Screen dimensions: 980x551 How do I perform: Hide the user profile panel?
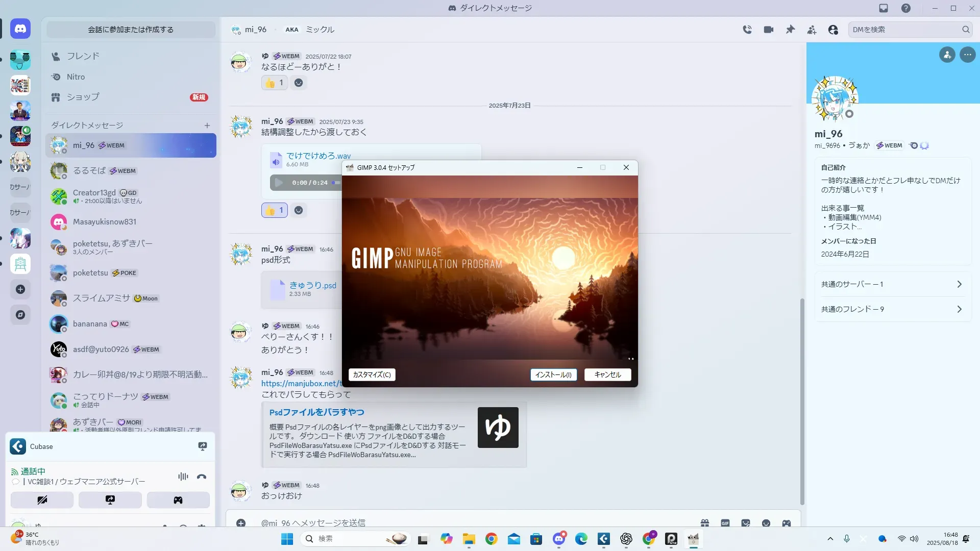click(833, 30)
